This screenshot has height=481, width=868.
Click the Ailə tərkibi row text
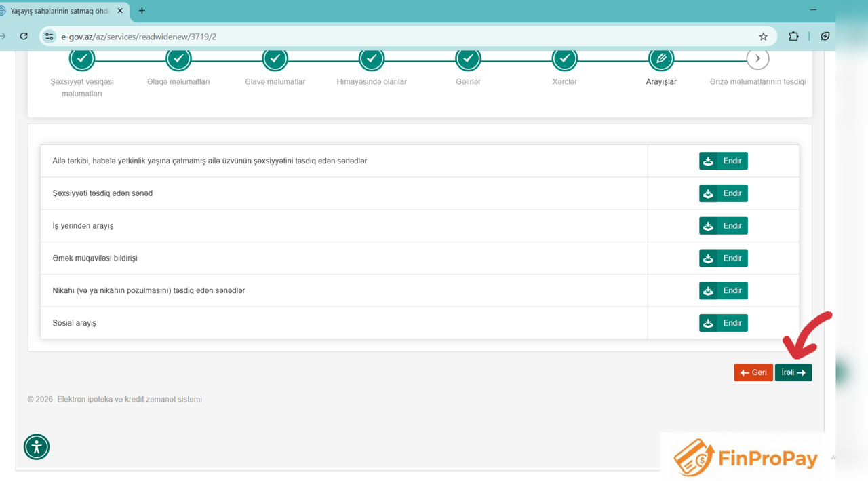click(x=210, y=161)
